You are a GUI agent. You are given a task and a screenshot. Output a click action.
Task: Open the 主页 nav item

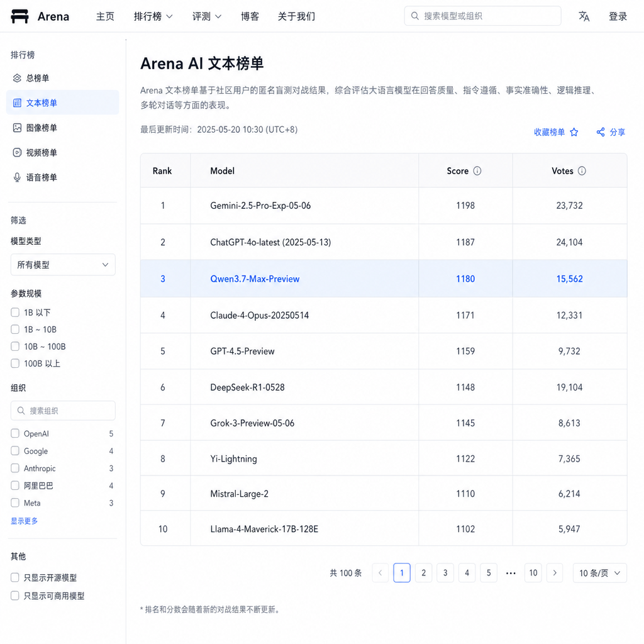click(105, 16)
